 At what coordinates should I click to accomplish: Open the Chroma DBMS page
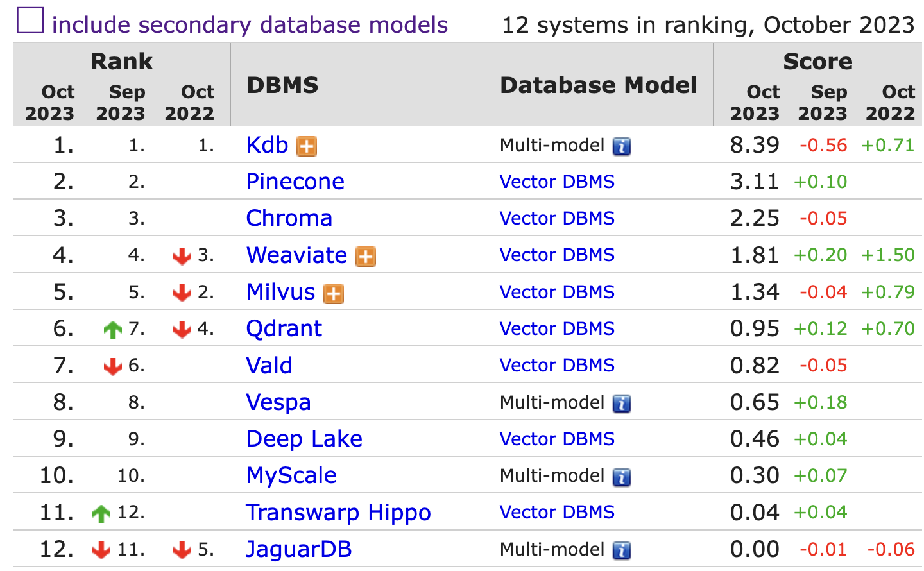(289, 218)
